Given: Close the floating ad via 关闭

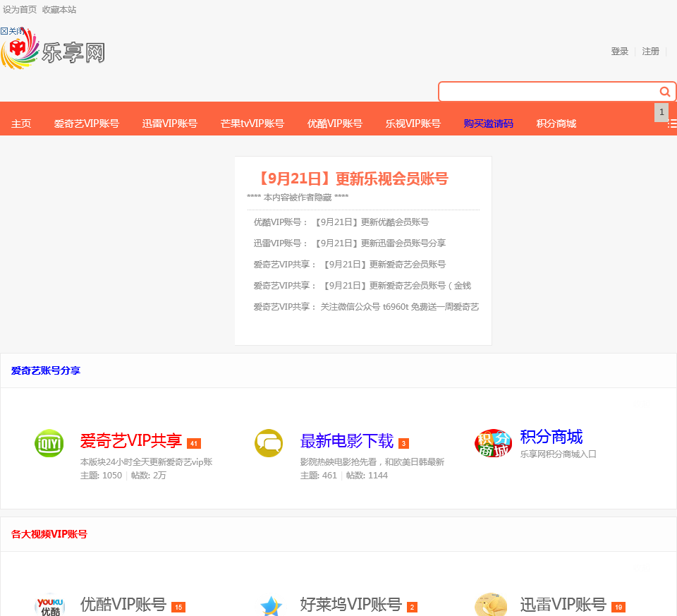Looking at the screenshot, I should (12, 31).
